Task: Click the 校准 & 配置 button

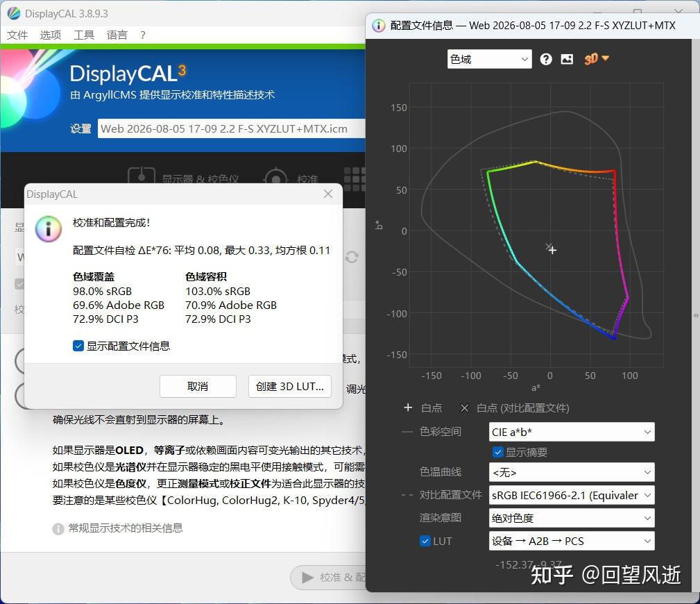Action: pyautogui.click(x=328, y=577)
